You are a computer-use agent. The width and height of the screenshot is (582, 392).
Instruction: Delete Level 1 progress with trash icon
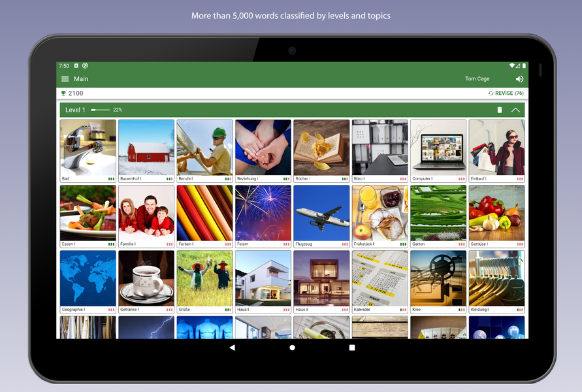pyautogui.click(x=500, y=110)
